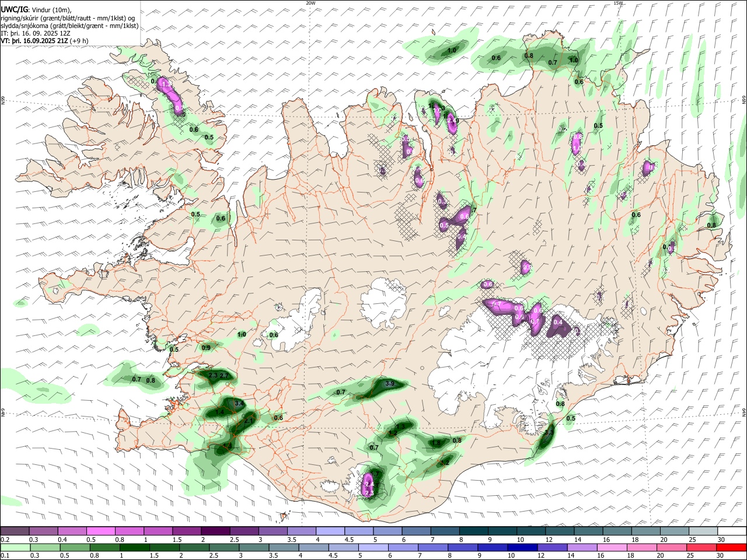This screenshot has width=747, height=560.
Task: Click the '2.7' precipitation value on the map
Action: coord(225,376)
